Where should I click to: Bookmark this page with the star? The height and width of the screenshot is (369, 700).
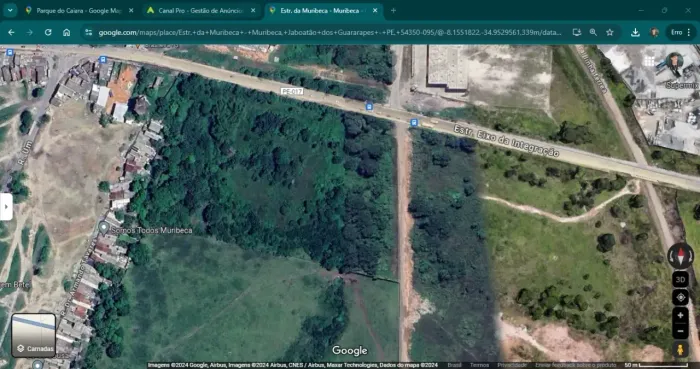pos(609,32)
